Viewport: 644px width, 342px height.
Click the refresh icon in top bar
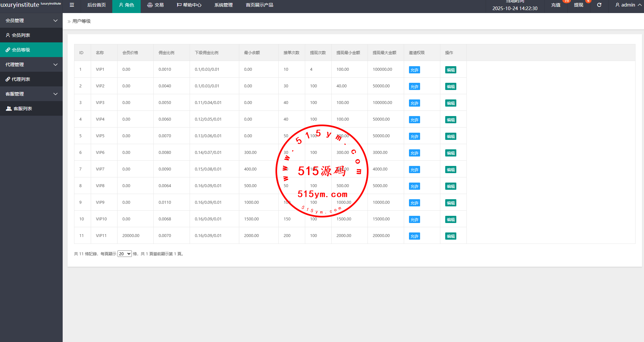599,5
